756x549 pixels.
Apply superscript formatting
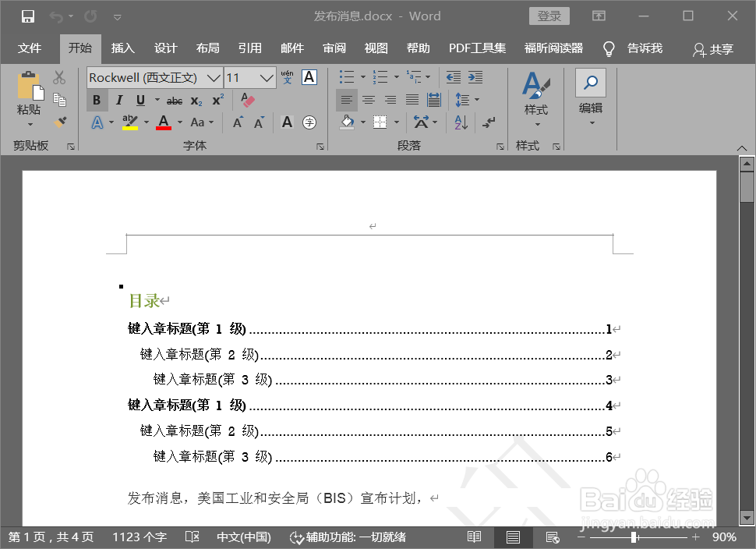(217, 100)
